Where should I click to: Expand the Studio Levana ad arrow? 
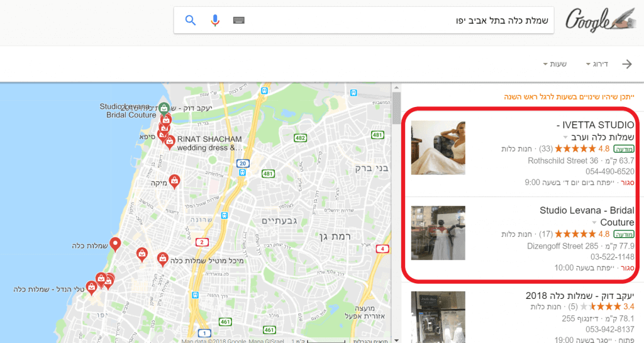click(x=594, y=223)
